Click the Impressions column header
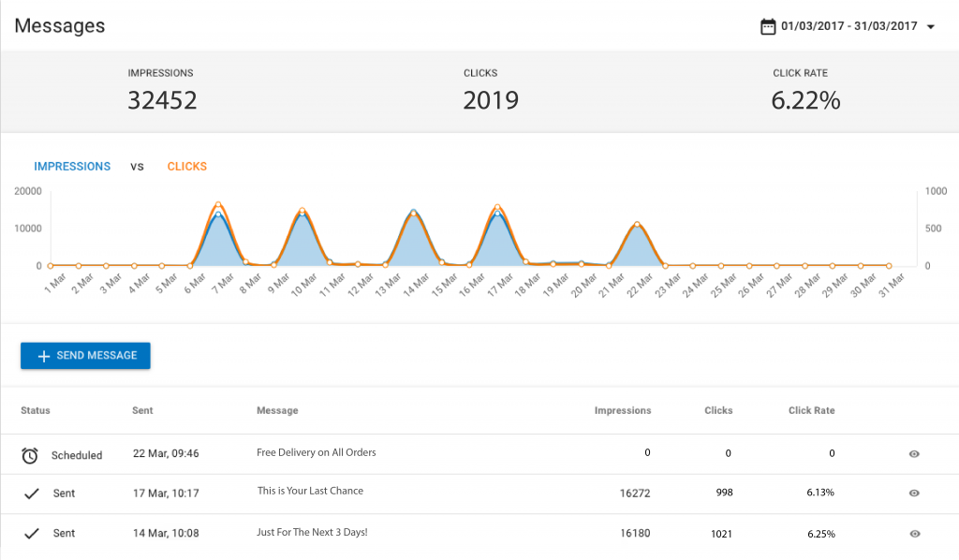 click(622, 410)
